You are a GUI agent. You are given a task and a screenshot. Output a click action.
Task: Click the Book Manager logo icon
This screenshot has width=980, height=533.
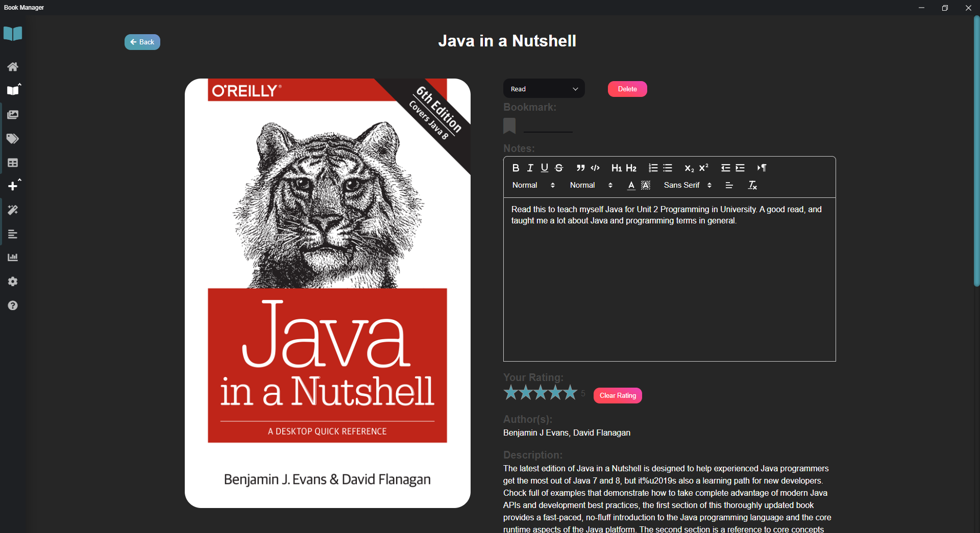[x=13, y=34]
